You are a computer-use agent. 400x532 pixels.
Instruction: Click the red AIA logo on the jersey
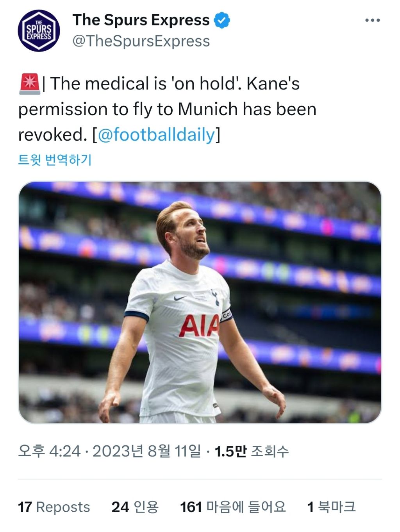[198, 326]
